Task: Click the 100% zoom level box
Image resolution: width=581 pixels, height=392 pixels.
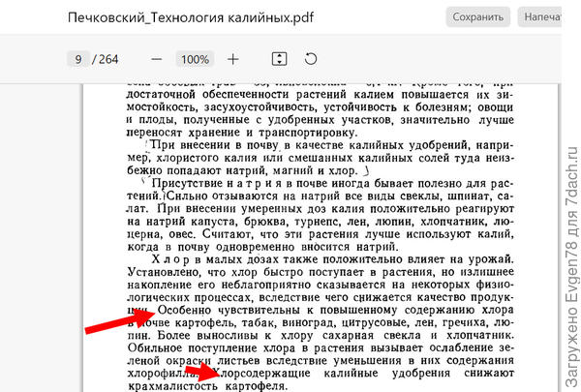Action: (x=194, y=59)
